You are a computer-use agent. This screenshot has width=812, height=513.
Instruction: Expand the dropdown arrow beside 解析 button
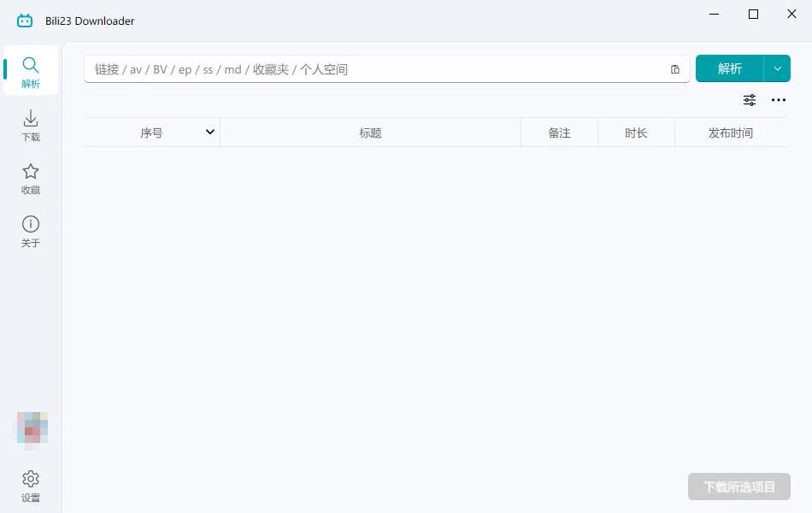tap(777, 68)
